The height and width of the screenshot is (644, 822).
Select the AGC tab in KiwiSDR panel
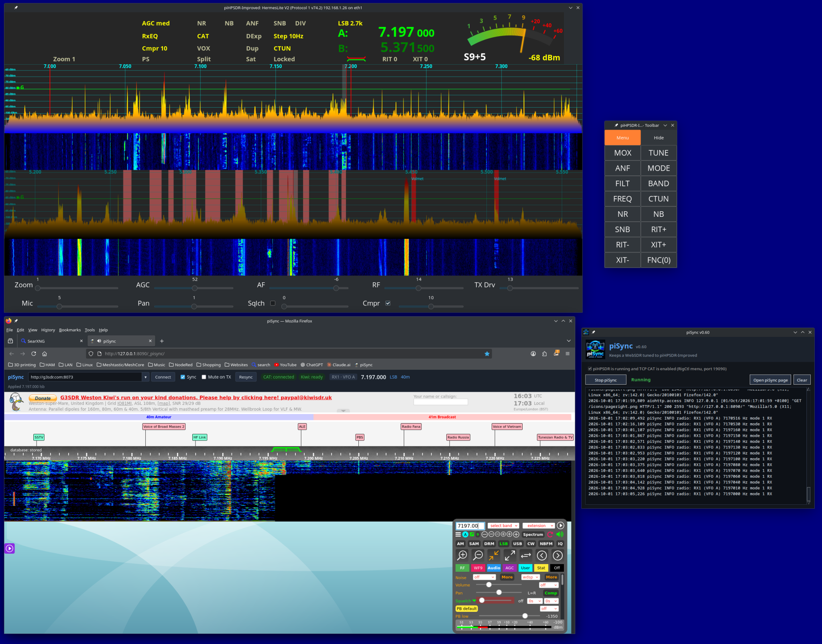(x=509, y=568)
